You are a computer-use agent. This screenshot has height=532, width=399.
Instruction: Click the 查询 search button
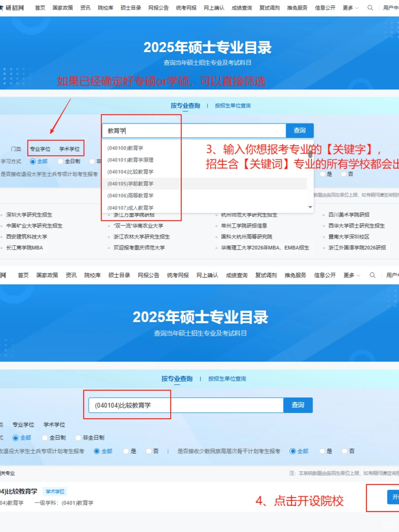tap(300, 130)
